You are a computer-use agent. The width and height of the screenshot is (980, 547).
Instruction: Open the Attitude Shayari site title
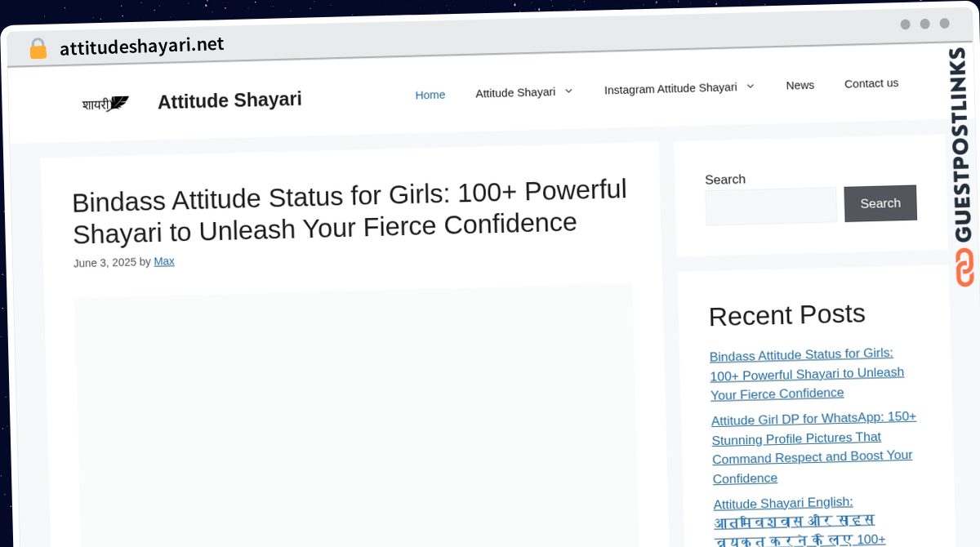[229, 100]
